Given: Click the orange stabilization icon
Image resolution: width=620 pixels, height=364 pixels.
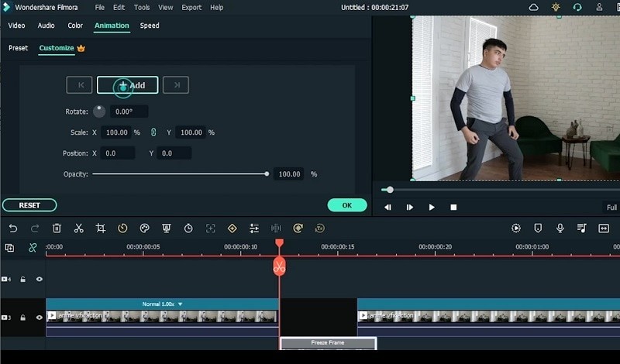Looking at the screenshot, I should [298, 228].
